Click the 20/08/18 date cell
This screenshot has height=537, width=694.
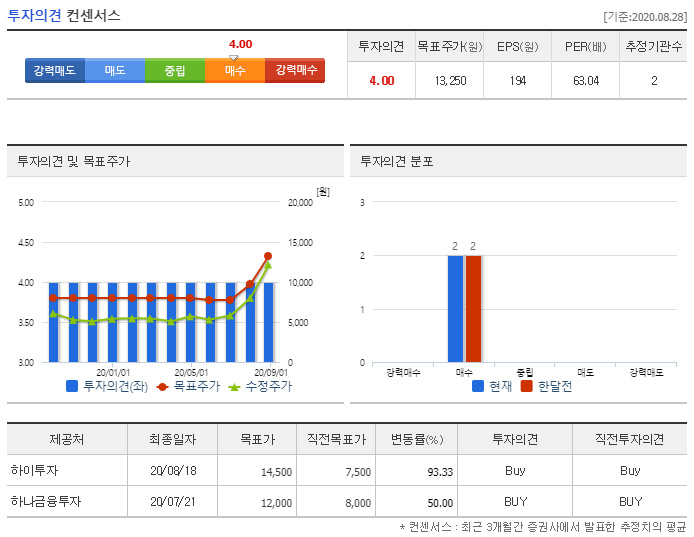(173, 471)
